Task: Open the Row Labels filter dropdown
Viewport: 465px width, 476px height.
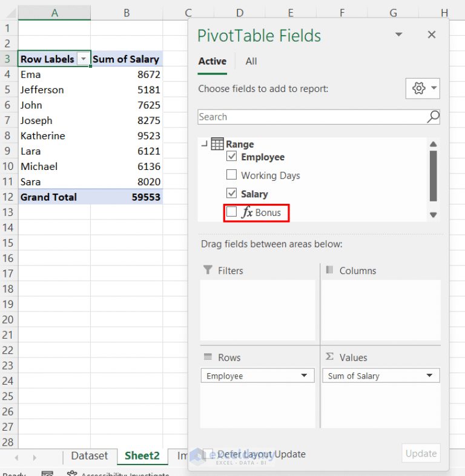Action: [84, 59]
